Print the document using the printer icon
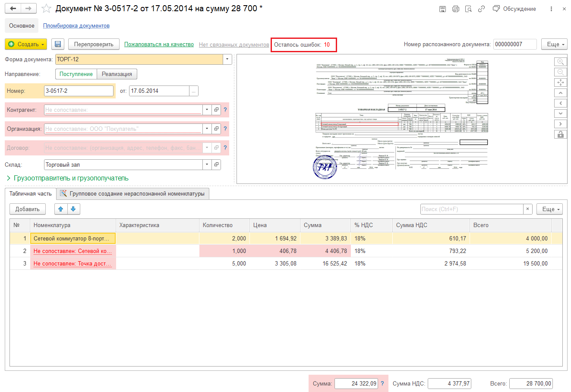 click(455, 9)
